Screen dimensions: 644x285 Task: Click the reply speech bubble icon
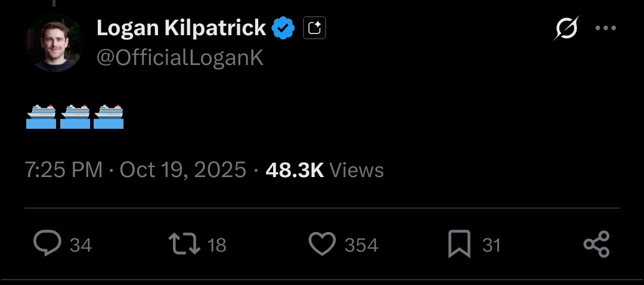click(47, 244)
